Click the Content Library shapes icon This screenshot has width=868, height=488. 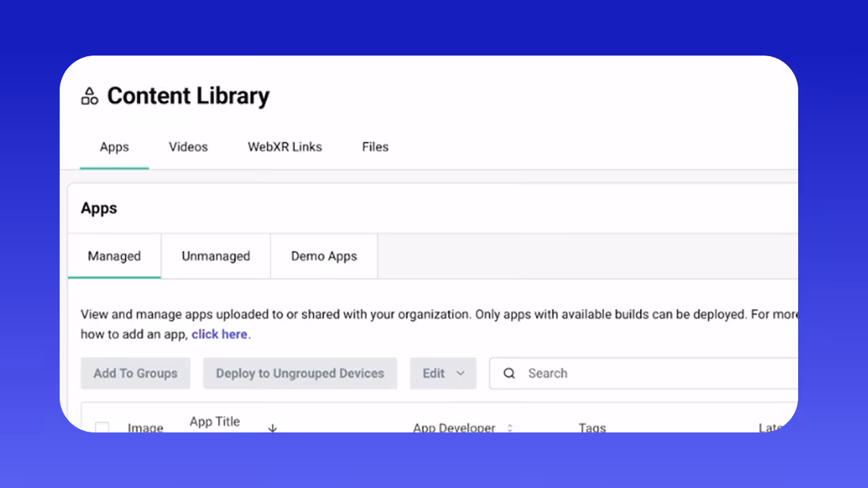90,96
